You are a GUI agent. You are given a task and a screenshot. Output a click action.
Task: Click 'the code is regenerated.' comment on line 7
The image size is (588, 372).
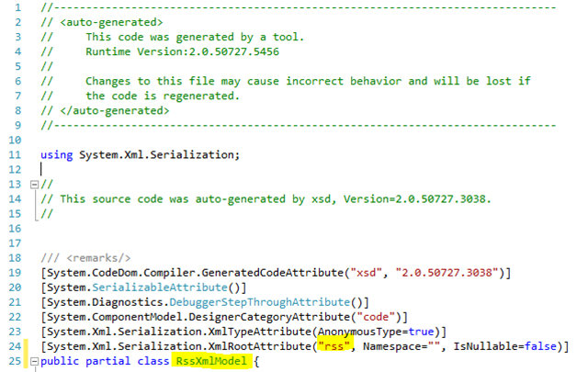pyautogui.click(x=163, y=96)
